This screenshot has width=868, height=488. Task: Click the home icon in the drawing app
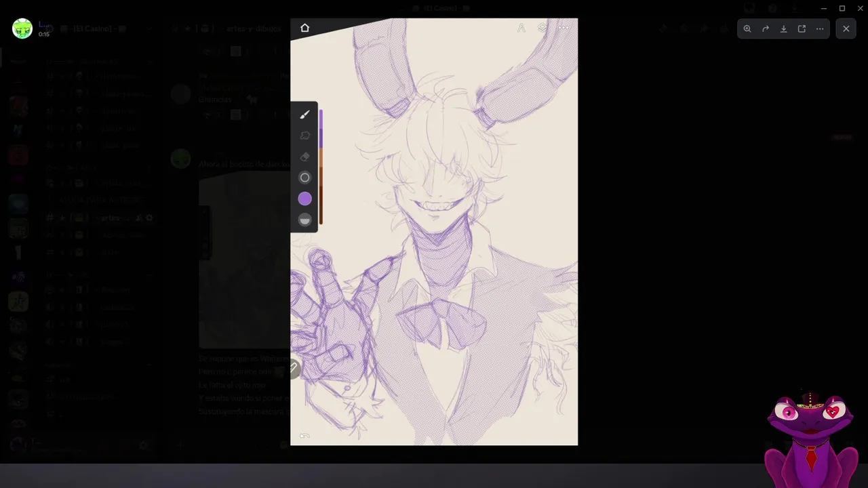pyautogui.click(x=304, y=28)
